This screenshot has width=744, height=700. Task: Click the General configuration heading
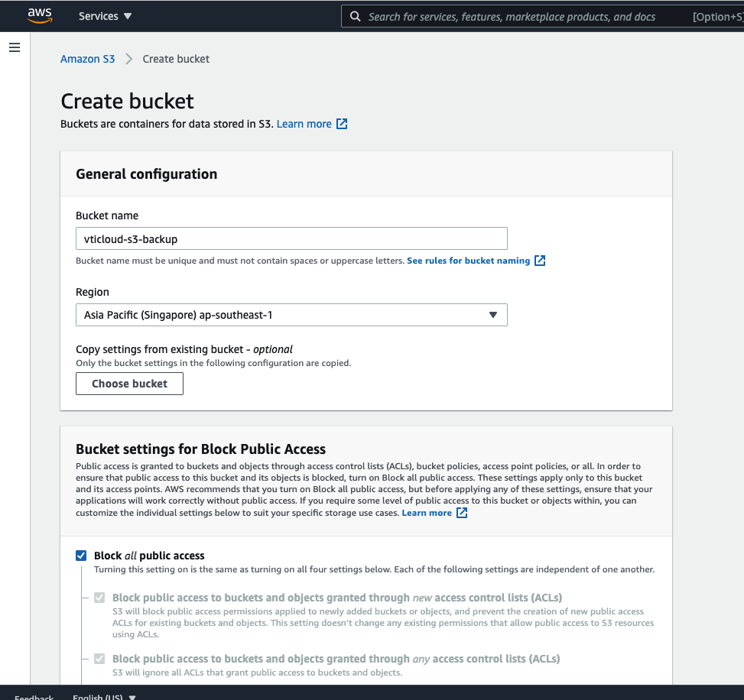(147, 174)
